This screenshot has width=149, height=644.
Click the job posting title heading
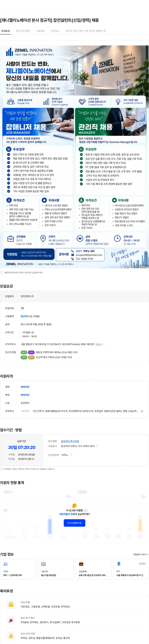coord(50,20)
